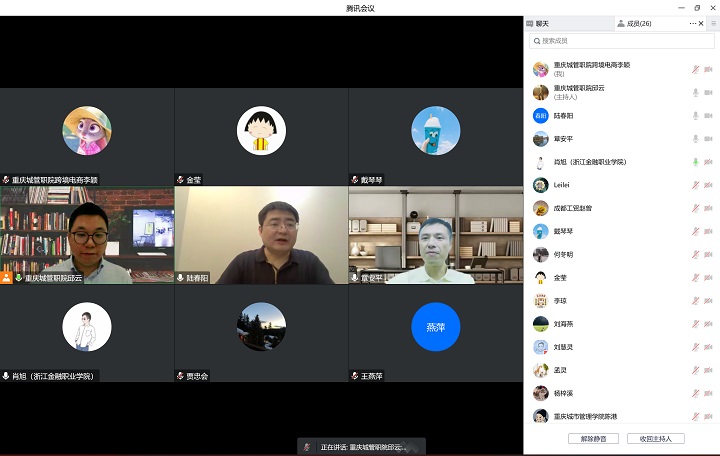720x456 pixels.
Task: Toggle muted microphone icon for Leilei
Action: point(695,185)
